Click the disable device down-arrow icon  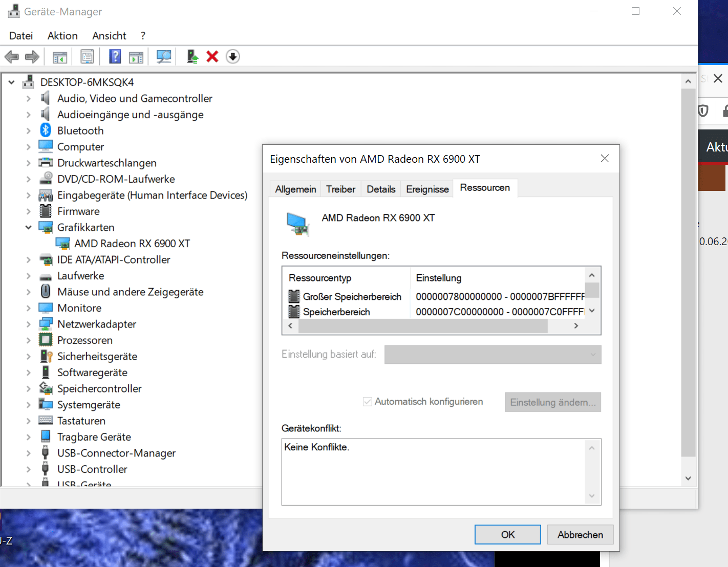233,57
